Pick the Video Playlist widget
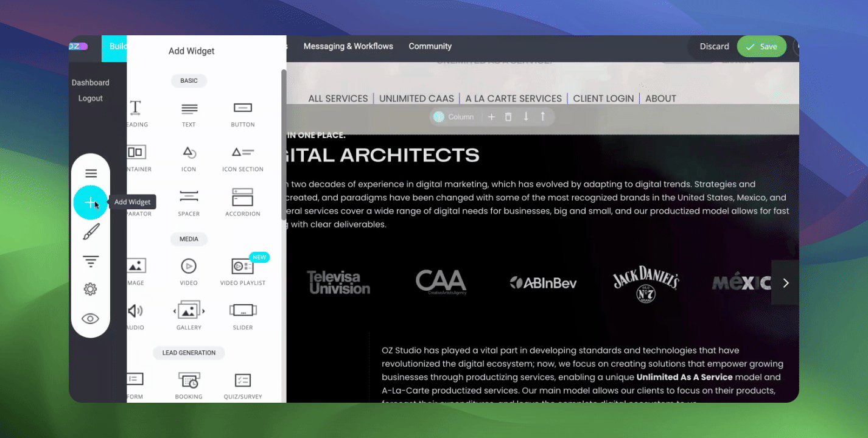Screen dimensions: 868x438 tap(243, 271)
